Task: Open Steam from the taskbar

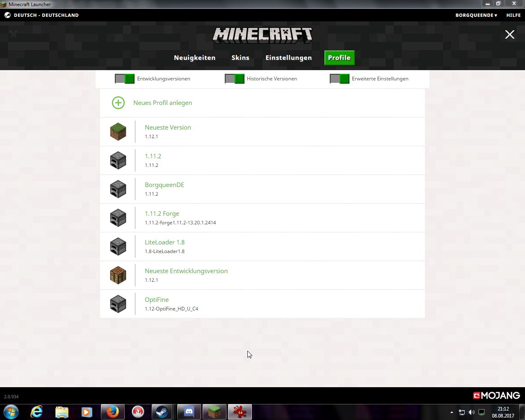Action: (162, 412)
